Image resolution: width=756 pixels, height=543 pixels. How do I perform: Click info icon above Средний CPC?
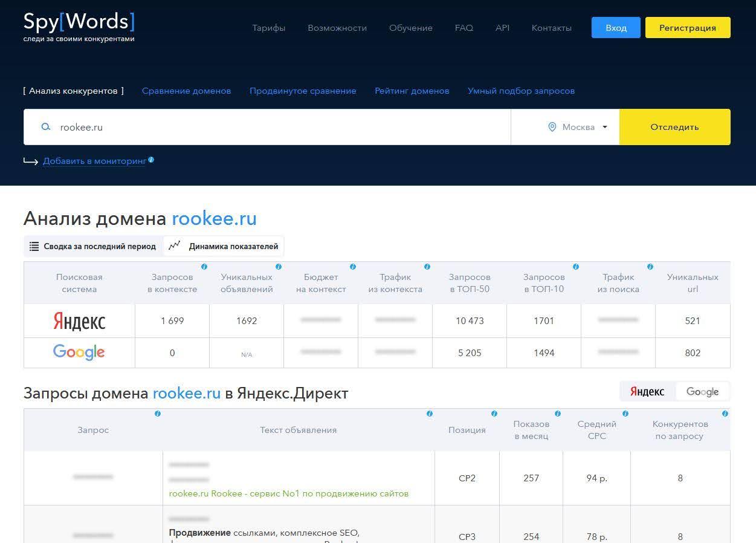[x=625, y=414]
